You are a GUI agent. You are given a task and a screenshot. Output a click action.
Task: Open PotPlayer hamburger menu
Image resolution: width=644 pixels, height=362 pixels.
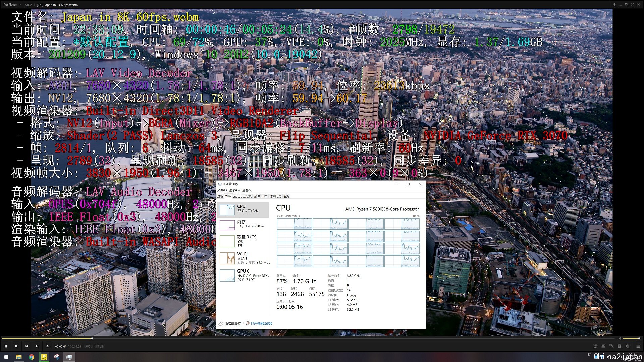(x=638, y=346)
